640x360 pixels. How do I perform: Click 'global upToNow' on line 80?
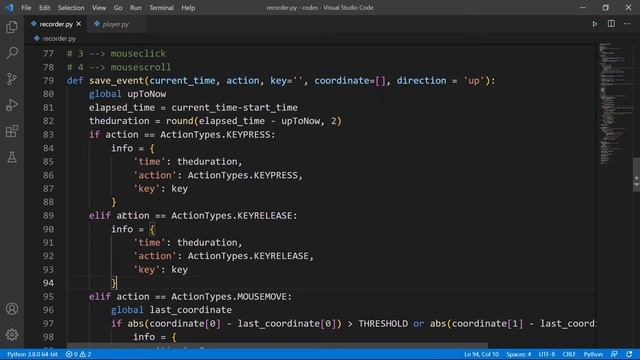click(127, 94)
